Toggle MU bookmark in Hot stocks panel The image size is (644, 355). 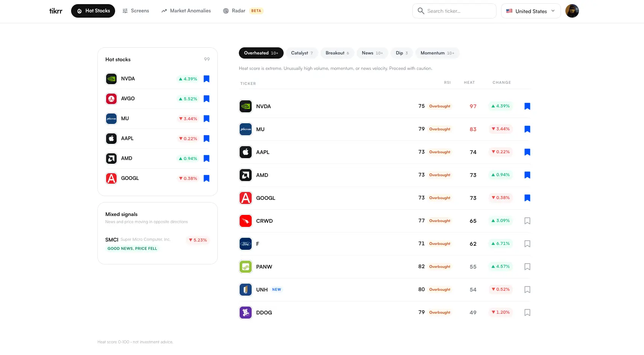click(x=207, y=119)
